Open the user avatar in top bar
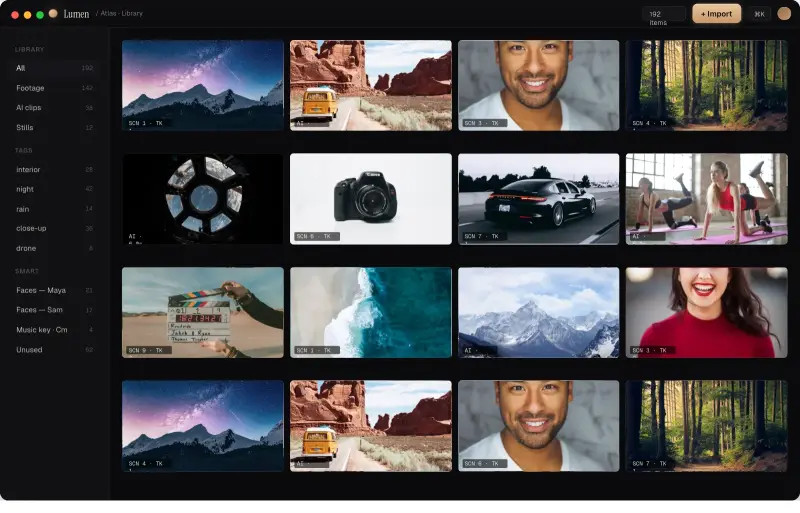Image resolution: width=800 pixels, height=513 pixels. click(784, 14)
